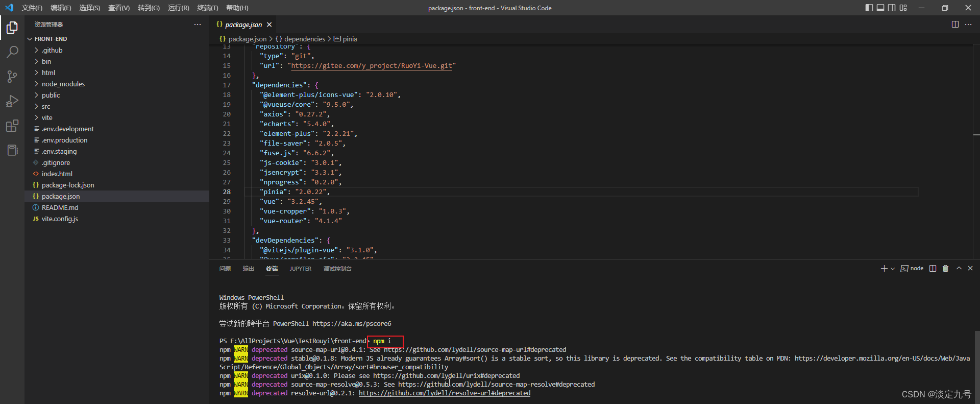Screen dimensions: 980x404
Task: Split the editor to the right
Action: tap(955, 25)
